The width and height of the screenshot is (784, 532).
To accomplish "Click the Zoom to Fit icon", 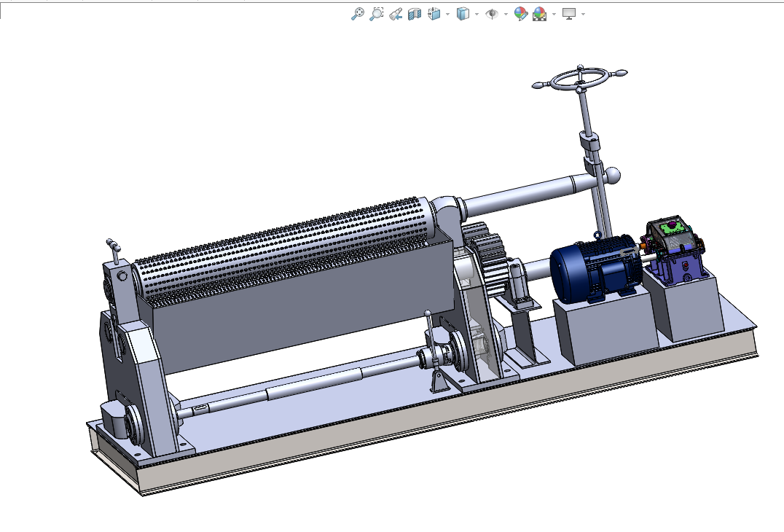I will coord(357,14).
